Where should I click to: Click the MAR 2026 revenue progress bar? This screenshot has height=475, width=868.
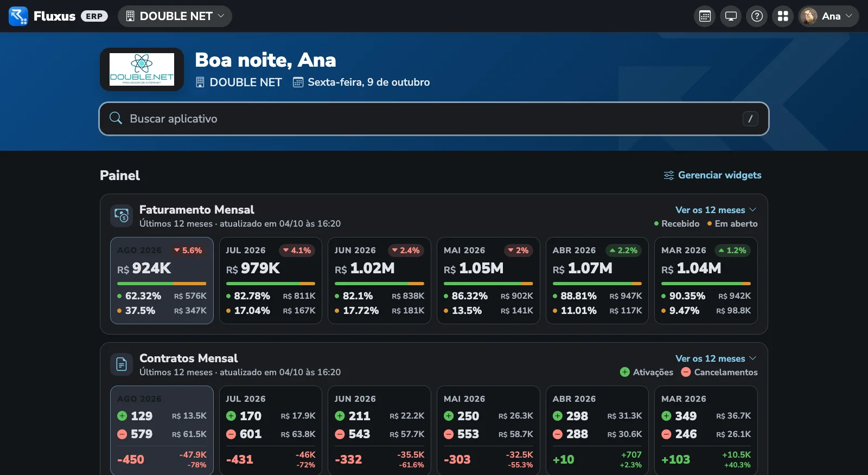(706, 284)
